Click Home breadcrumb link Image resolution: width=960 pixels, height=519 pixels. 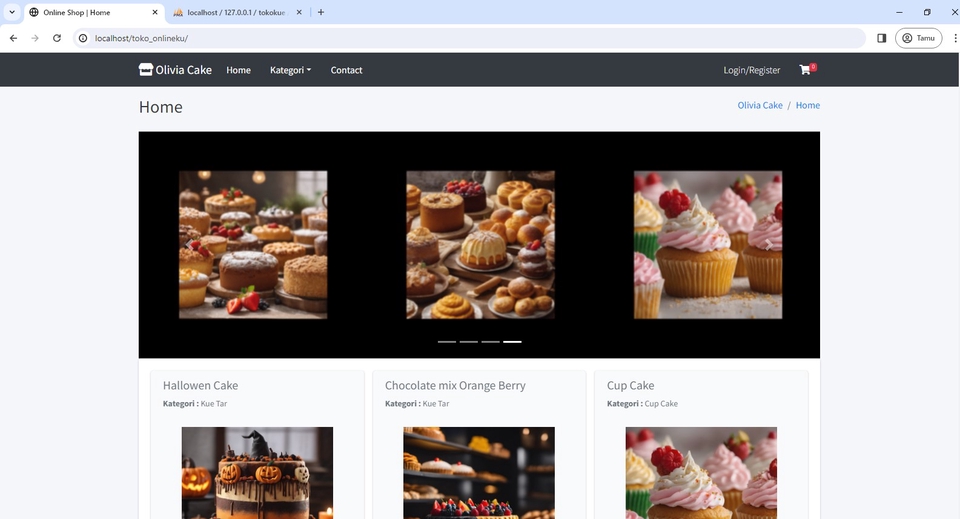pos(808,105)
